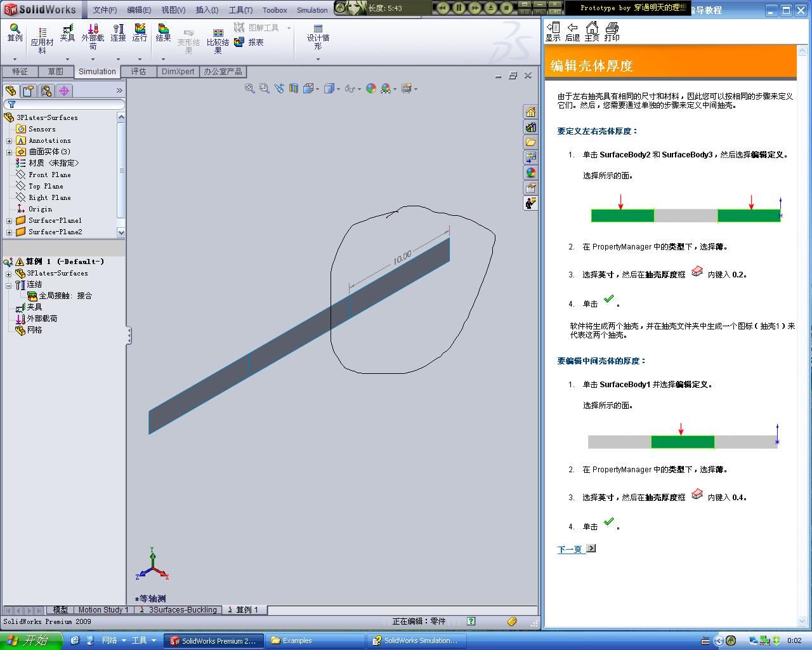This screenshot has height=650, width=812.
Task: Open the FeatureManager design tree tab icon
Action: (11, 91)
